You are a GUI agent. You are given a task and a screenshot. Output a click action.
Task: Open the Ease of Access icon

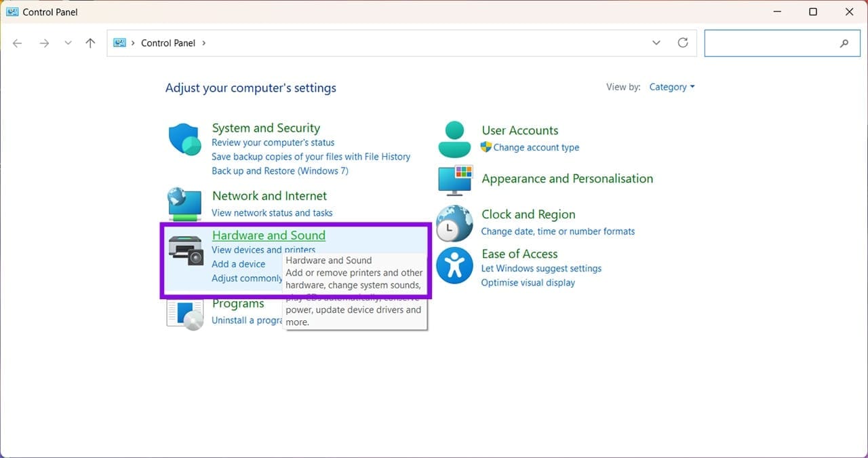click(454, 265)
